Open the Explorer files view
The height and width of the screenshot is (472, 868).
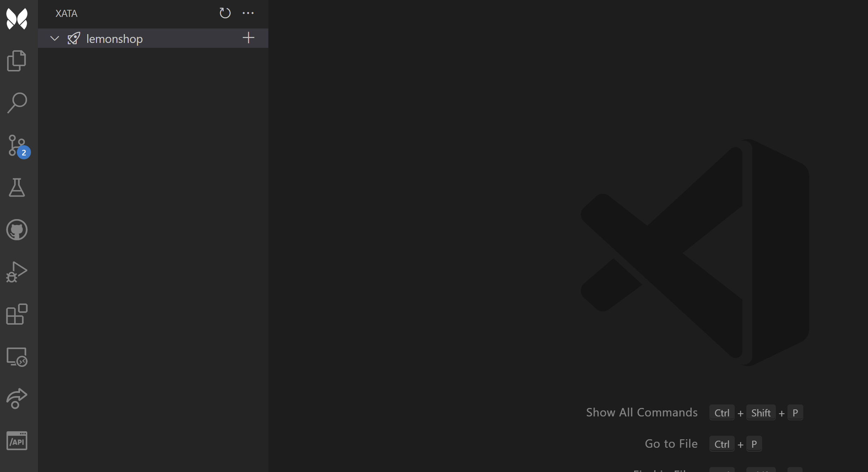17,60
